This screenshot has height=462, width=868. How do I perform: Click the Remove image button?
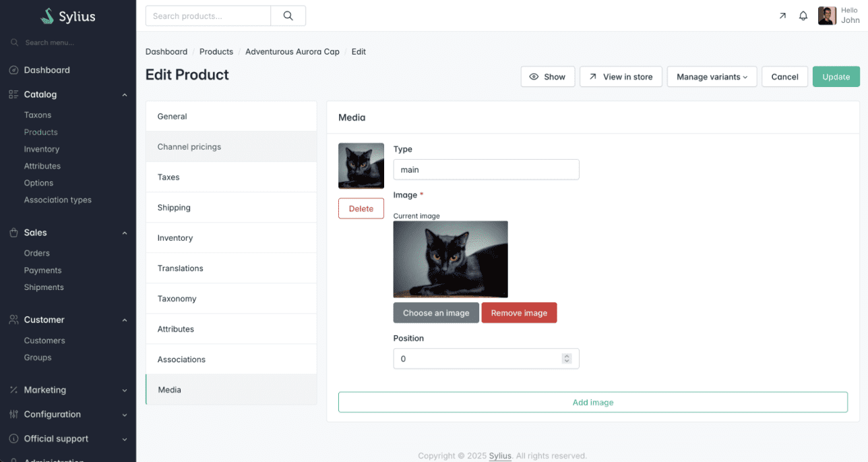(x=519, y=313)
